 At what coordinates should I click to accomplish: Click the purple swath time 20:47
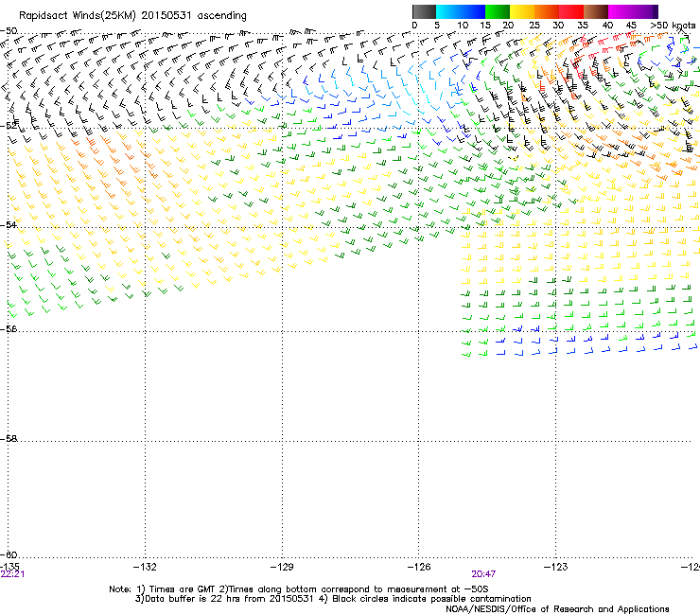(483, 574)
